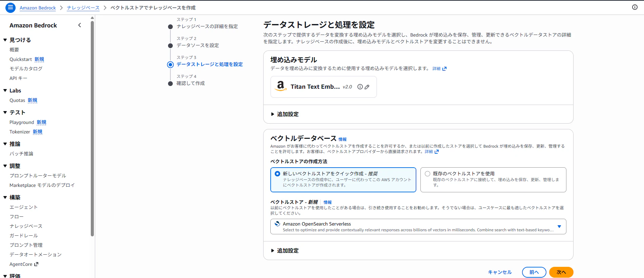Collapse the 推論 sidebar section

5,144
